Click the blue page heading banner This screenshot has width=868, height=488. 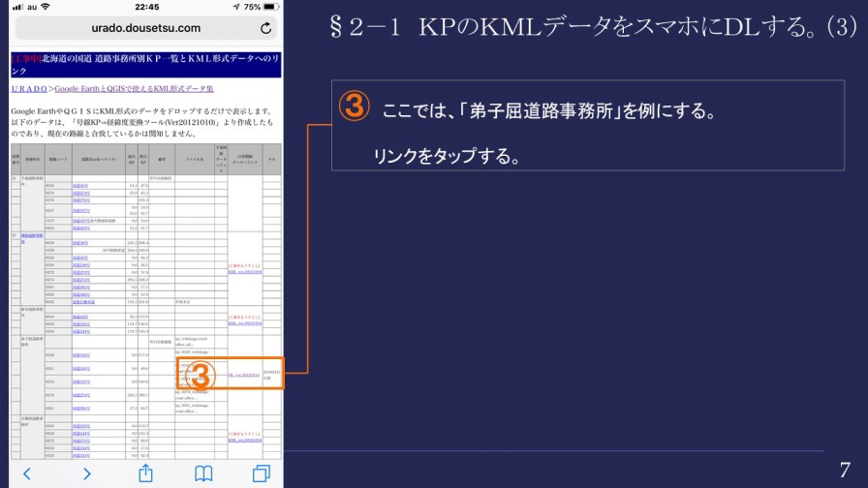pos(145,65)
